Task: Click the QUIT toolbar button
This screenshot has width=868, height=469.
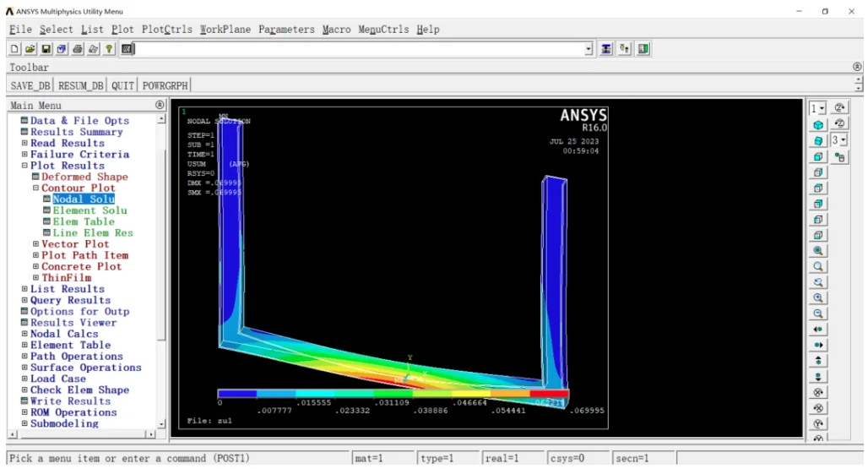Action: coord(122,86)
